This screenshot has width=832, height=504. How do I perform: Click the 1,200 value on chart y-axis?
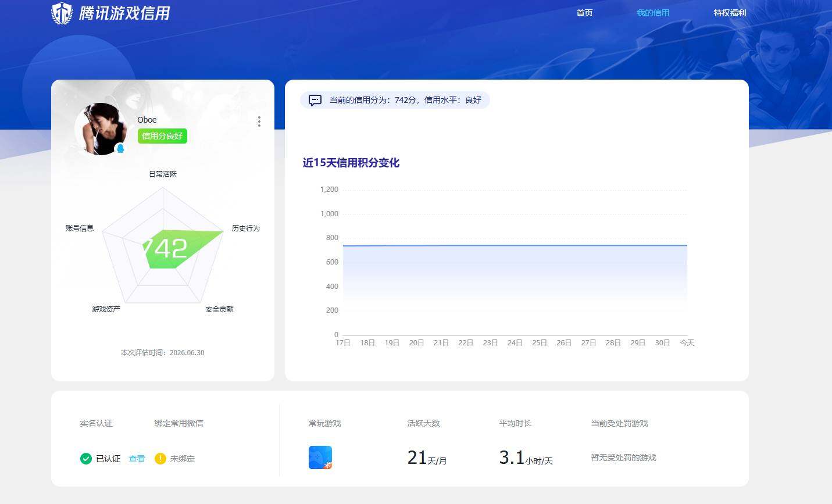[x=329, y=190]
